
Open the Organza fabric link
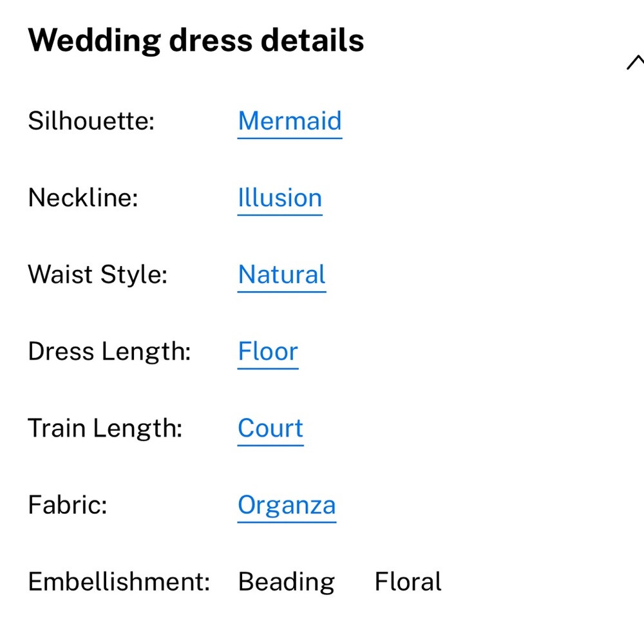pos(287,505)
